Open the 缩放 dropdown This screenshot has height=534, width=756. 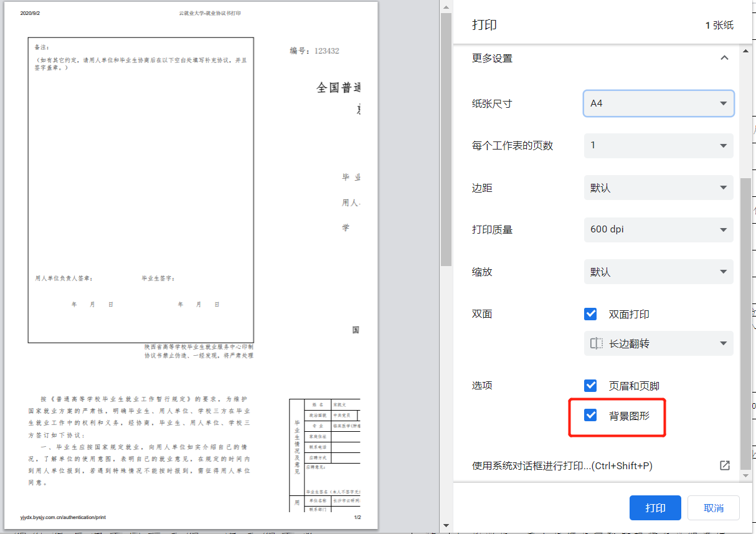point(658,272)
